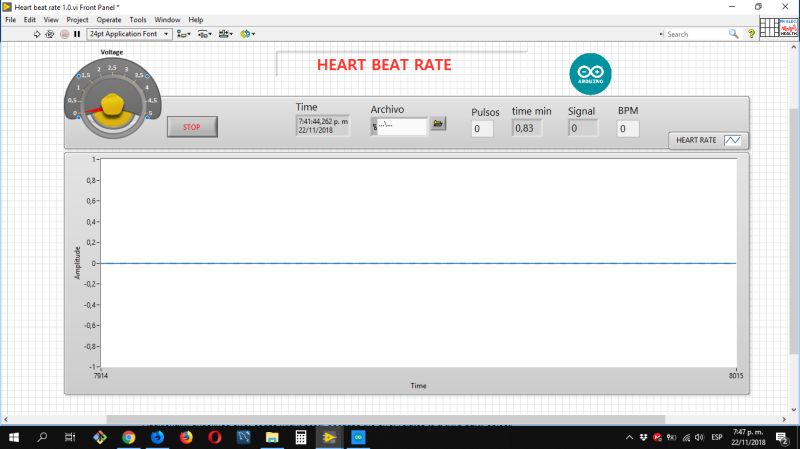The height and width of the screenshot is (449, 800).
Task: Click the VI icon in top-right corner
Action: (x=788, y=28)
